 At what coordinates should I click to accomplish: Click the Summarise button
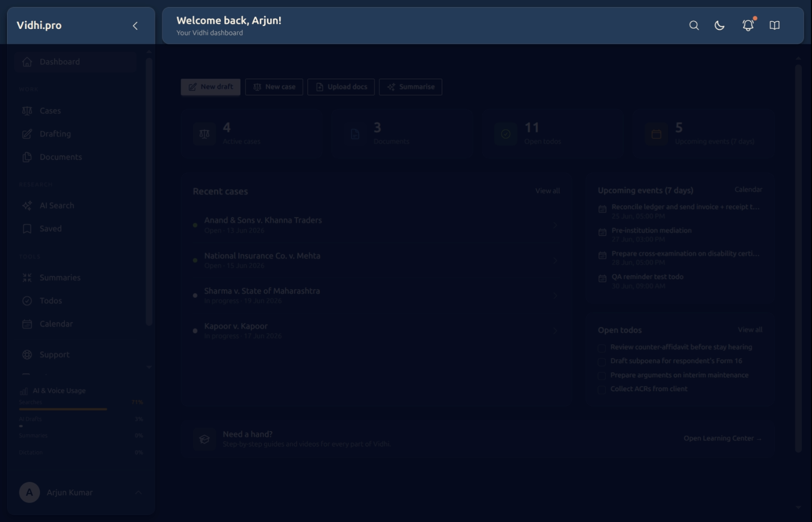[411, 87]
